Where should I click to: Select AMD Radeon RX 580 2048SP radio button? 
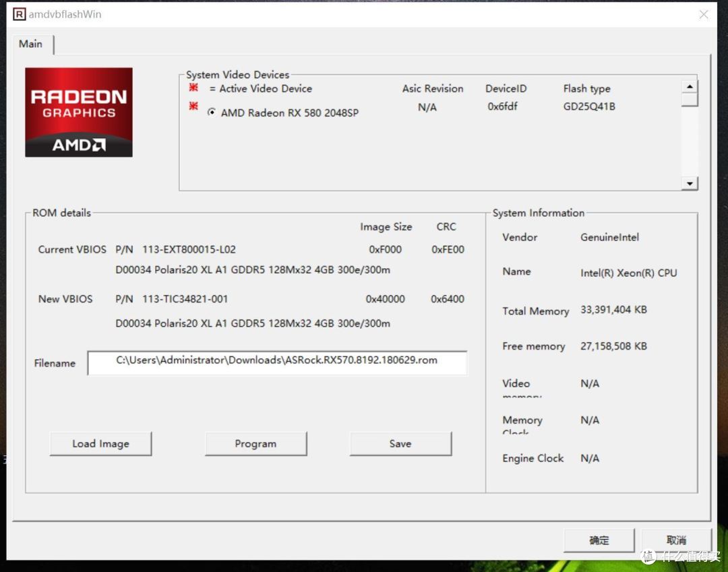pyautogui.click(x=212, y=113)
